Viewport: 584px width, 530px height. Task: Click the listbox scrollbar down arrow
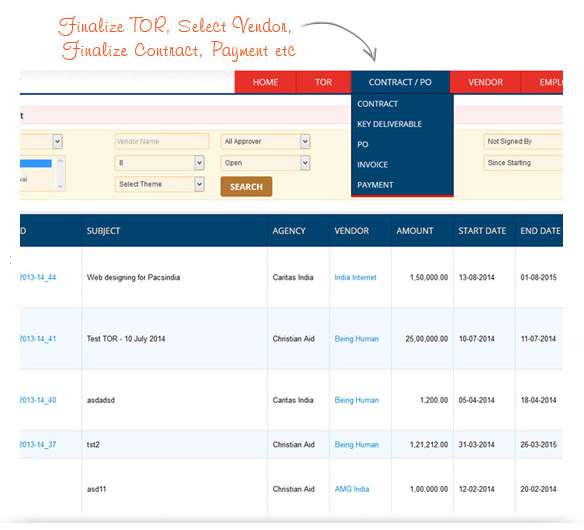click(x=60, y=186)
